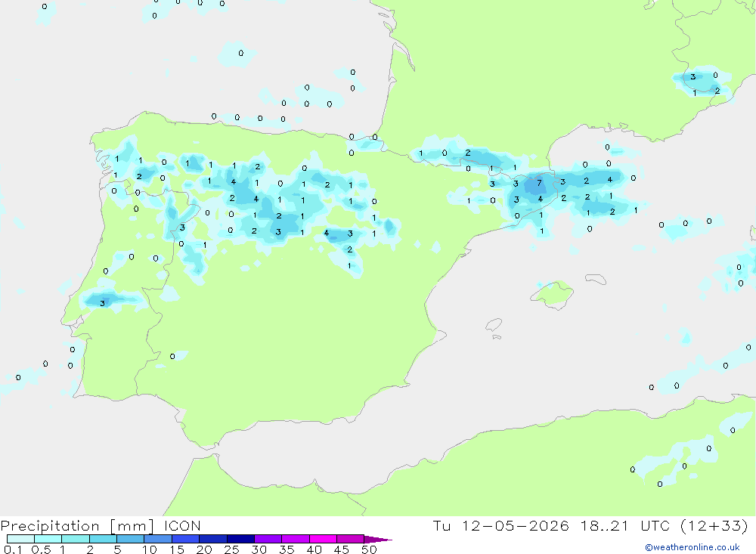The image size is (756, 554).
Task: Click the date 'Tu 12-05-2026'
Action: click(x=501, y=525)
